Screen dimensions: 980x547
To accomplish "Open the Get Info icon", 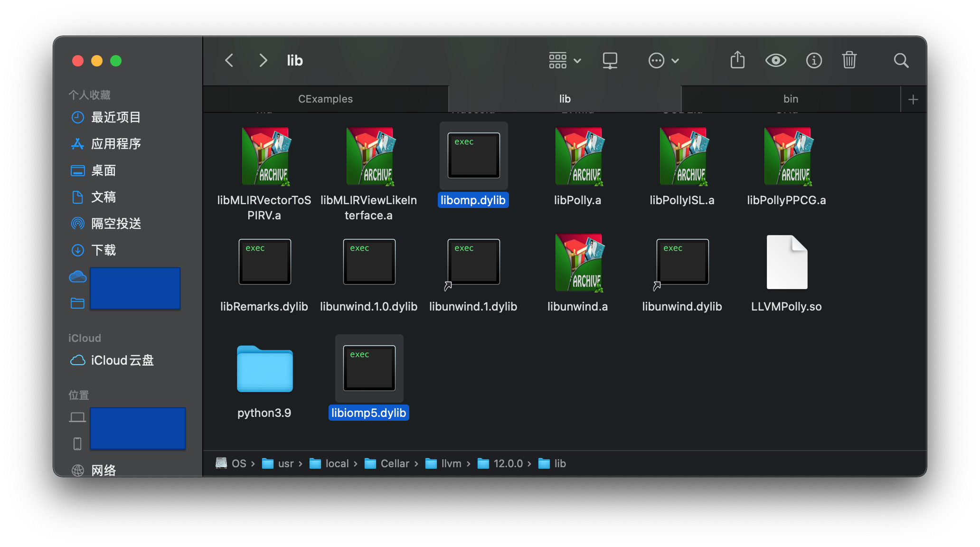I will 814,60.
